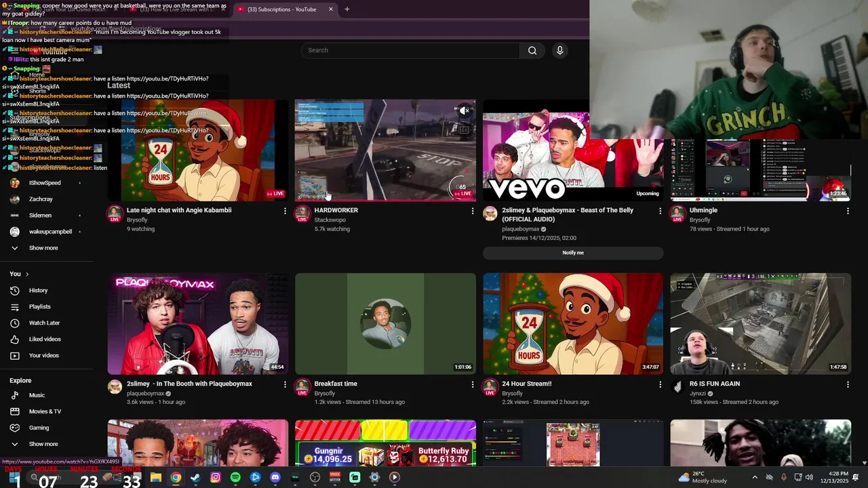Open File Explorer from the taskbar
Image resolution: width=868 pixels, height=488 pixels.
coord(156,477)
